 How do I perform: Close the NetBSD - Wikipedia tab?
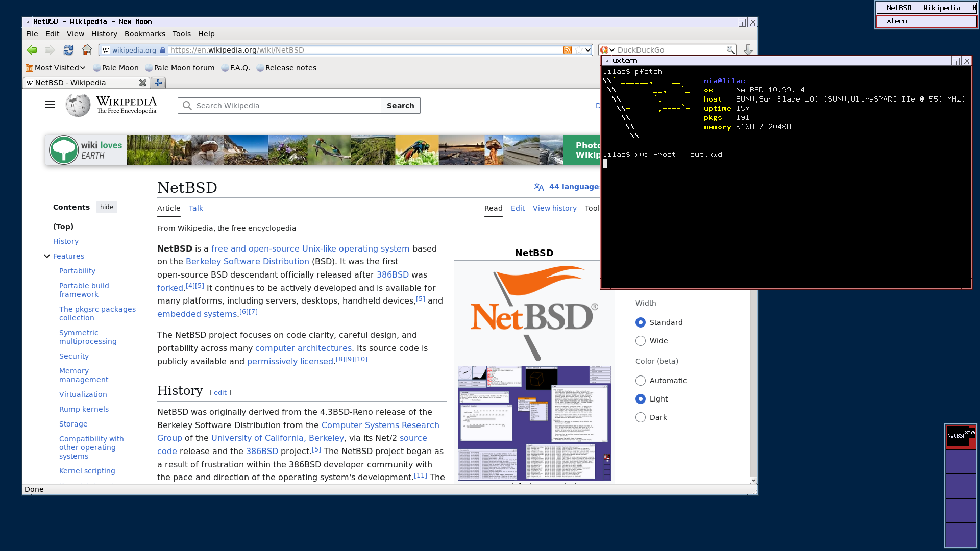pyautogui.click(x=143, y=83)
